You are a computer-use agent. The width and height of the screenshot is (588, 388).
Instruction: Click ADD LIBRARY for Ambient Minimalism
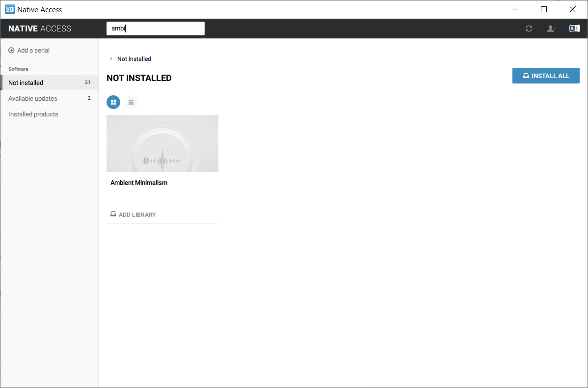click(x=133, y=214)
